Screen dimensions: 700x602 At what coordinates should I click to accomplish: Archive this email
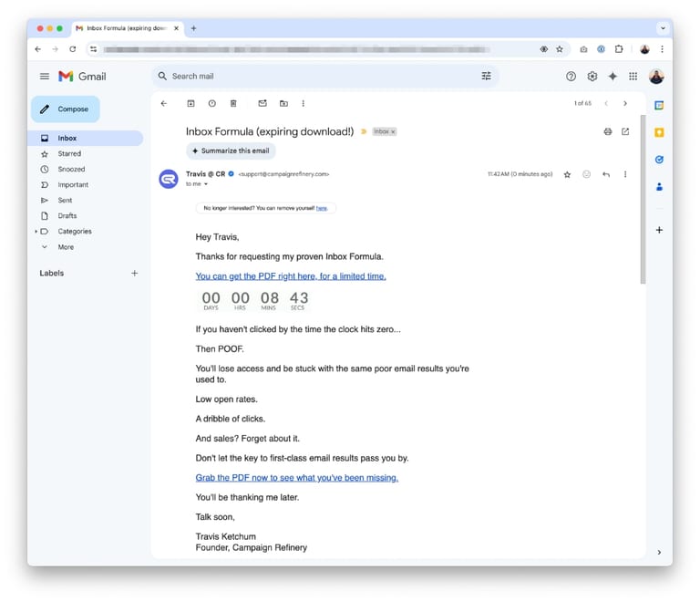click(x=190, y=104)
